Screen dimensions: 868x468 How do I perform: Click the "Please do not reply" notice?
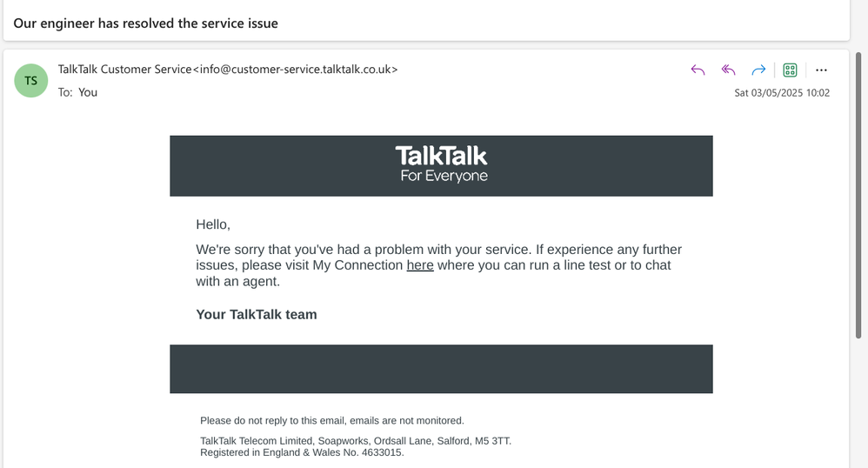pos(332,421)
